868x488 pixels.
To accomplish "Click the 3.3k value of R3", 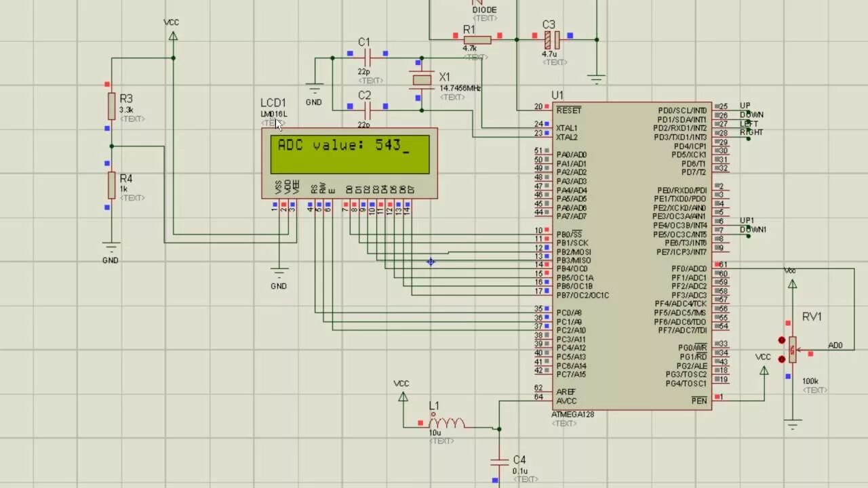I will [x=126, y=110].
